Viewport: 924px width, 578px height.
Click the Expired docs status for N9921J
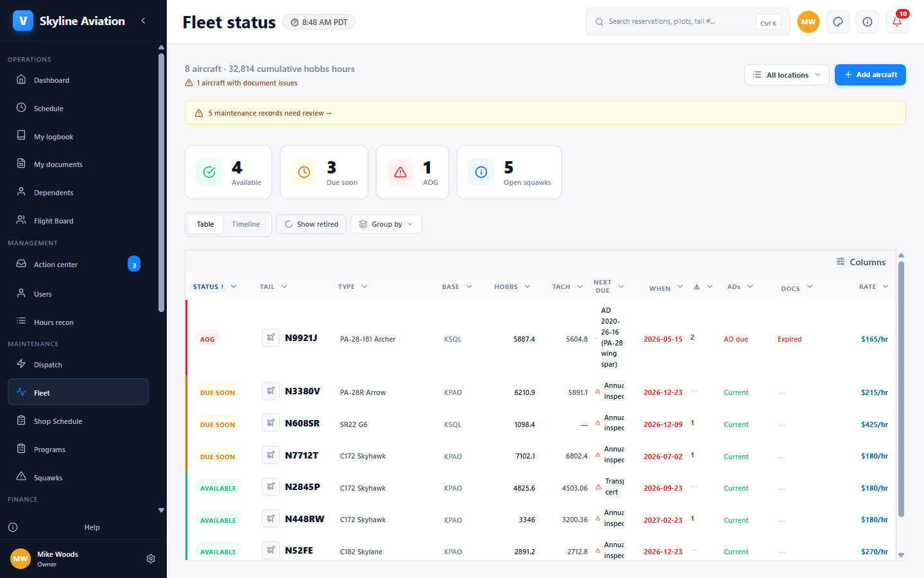[x=789, y=339]
